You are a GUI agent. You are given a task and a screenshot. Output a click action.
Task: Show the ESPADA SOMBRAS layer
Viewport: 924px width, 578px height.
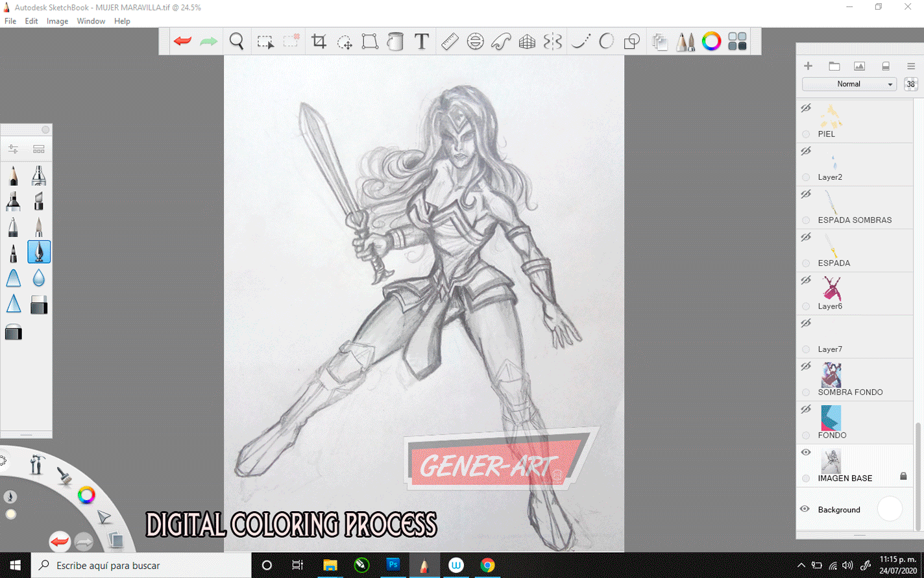[806, 194]
